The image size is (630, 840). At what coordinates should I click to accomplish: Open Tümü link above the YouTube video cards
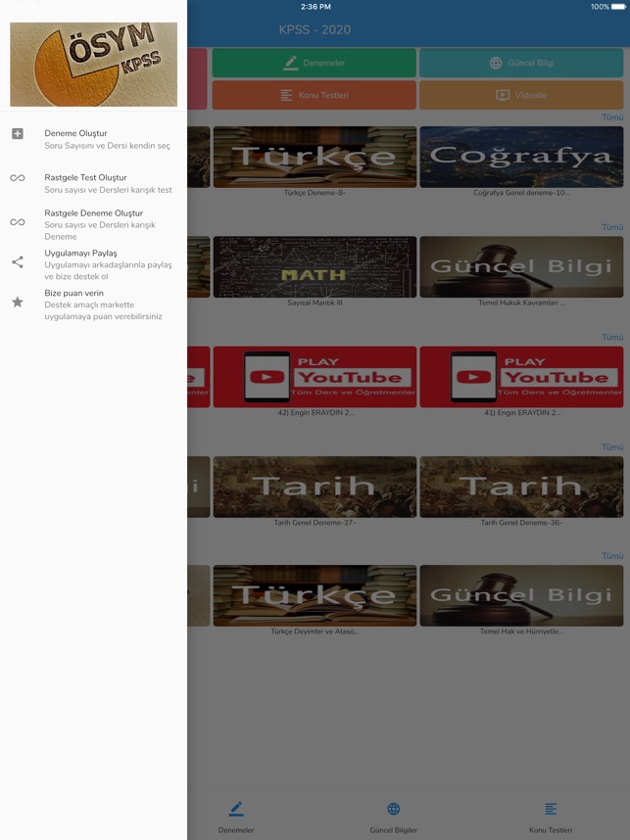[x=612, y=337]
